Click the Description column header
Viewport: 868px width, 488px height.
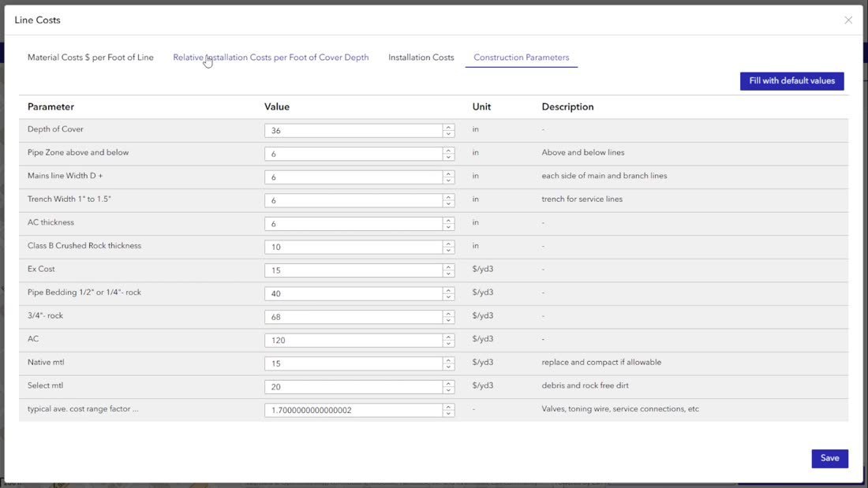(567, 106)
